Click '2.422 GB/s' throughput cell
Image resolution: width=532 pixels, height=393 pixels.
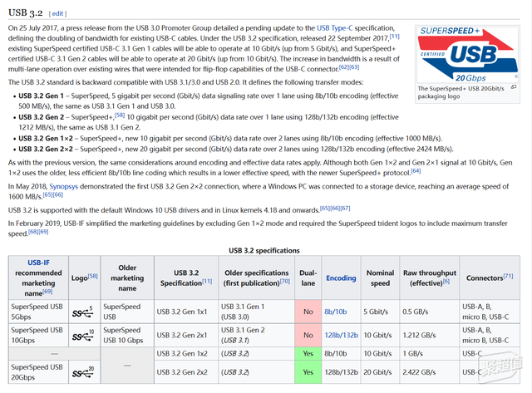pos(430,372)
